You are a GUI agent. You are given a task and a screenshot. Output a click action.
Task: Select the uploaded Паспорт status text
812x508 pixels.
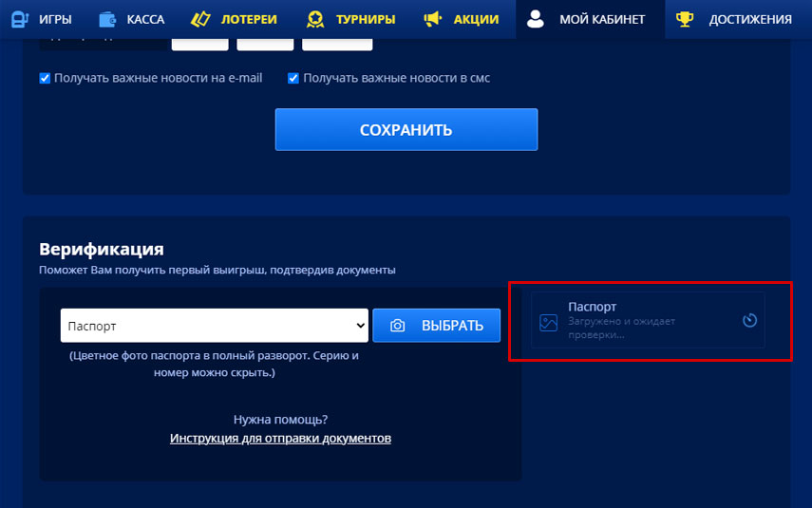point(621,328)
